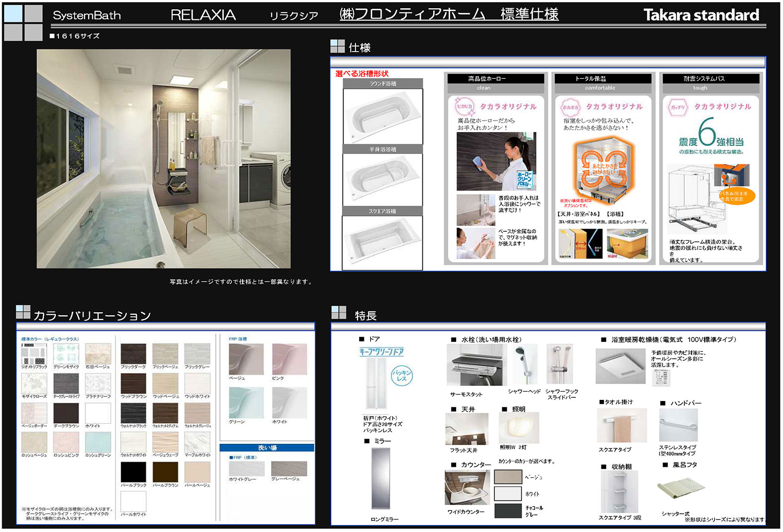Pick the グレーベージュ washing floor swatch
Image resolution: width=783 pixels, height=532 pixels.
(289, 469)
